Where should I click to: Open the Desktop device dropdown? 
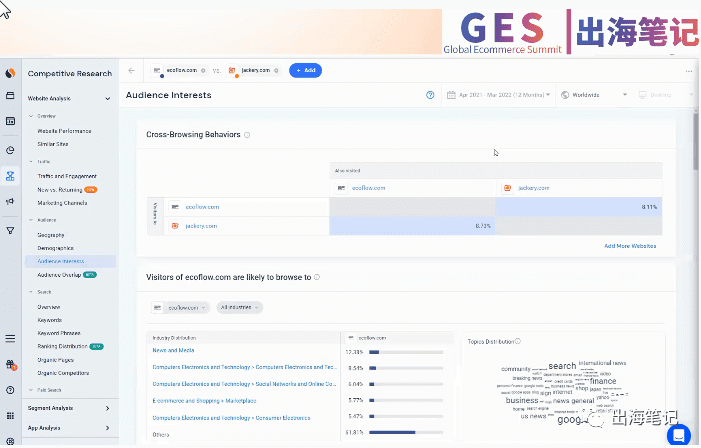pos(664,95)
